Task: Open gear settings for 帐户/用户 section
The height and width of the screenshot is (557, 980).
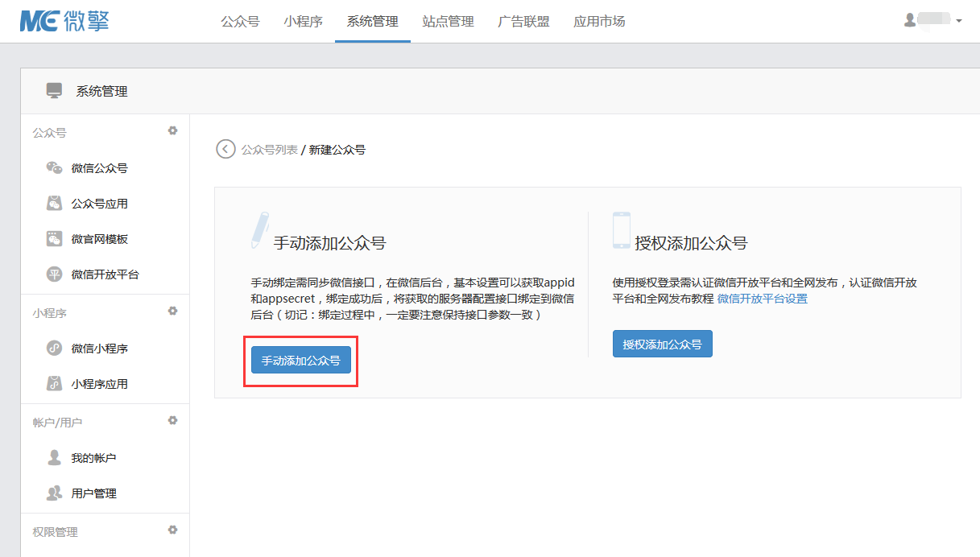Action: 172,420
